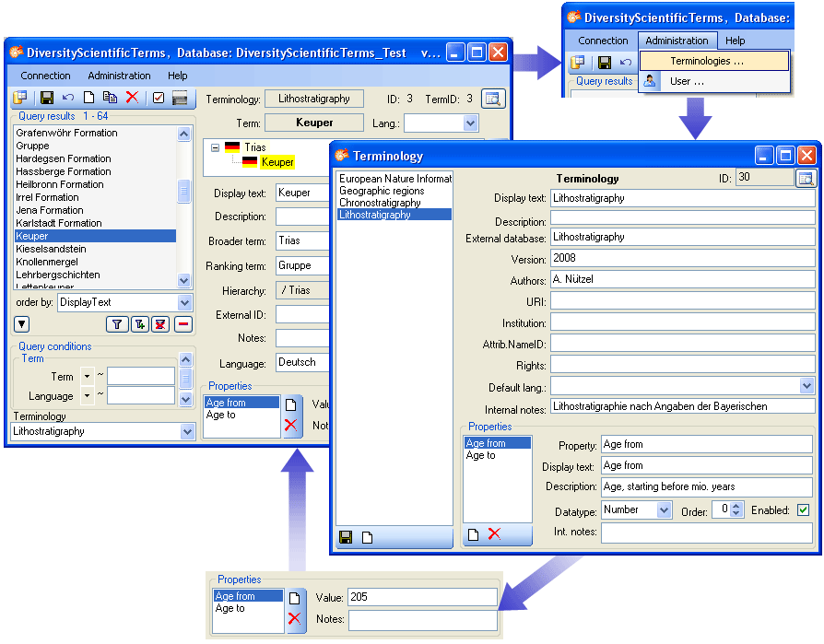The image size is (824, 644).
Task: Open table editor icon next to TermID
Action: tap(493, 100)
